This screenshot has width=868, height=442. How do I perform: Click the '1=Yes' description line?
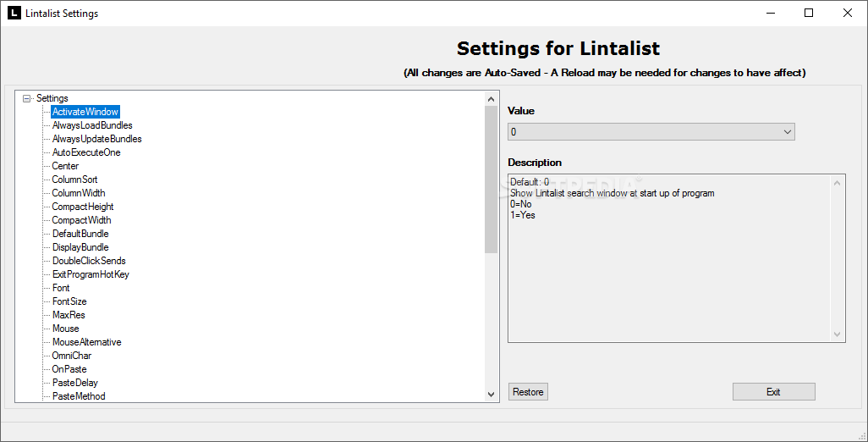[x=523, y=215]
